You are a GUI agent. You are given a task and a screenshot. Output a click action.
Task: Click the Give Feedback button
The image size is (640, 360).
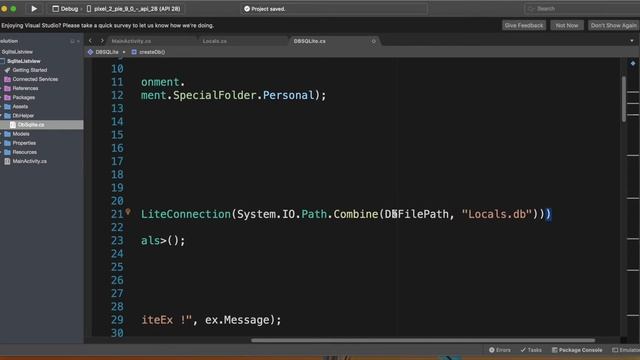click(x=524, y=25)
